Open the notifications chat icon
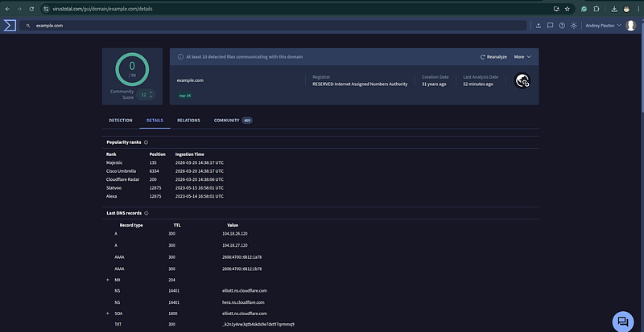This screenshot has height=332, width=644. (551, 26)
